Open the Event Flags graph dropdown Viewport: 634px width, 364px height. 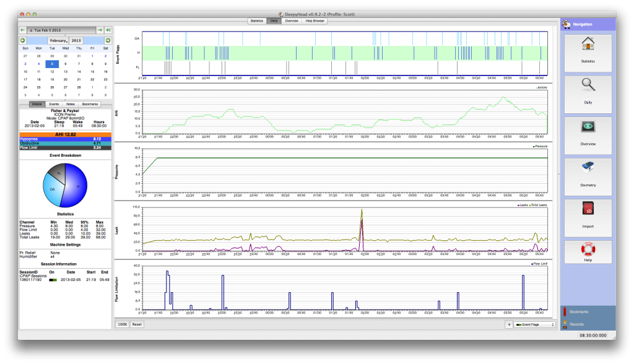[535, 324]
